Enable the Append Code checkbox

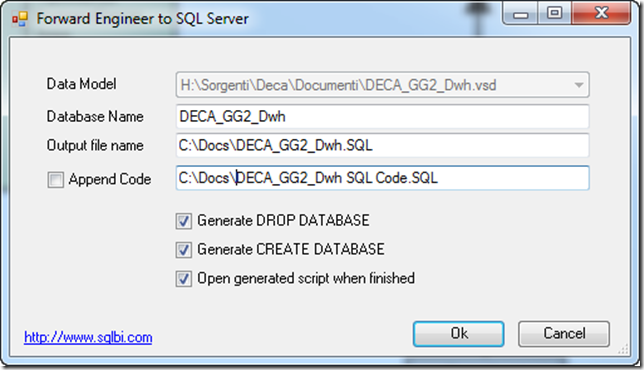pyautogui.click(x=55, y=179)
